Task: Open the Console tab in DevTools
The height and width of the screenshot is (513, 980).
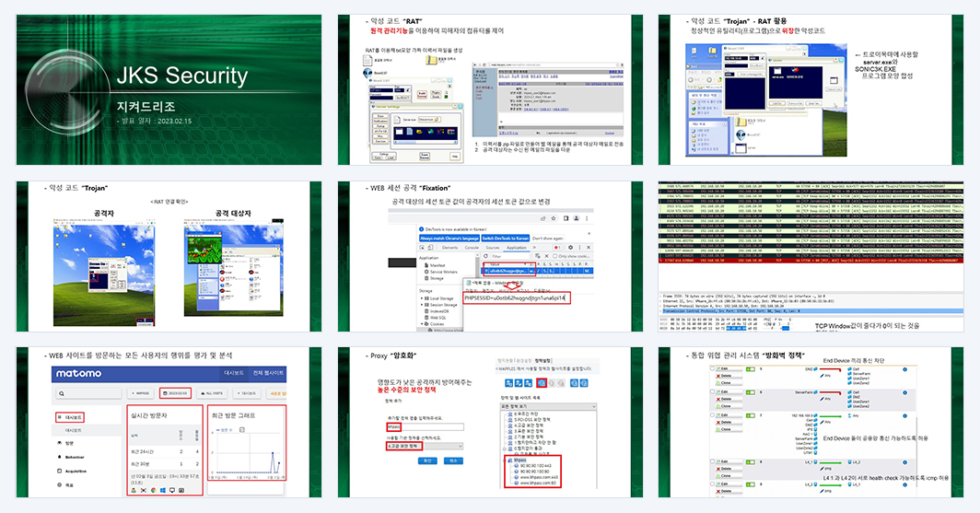Action: click(472, 248)
